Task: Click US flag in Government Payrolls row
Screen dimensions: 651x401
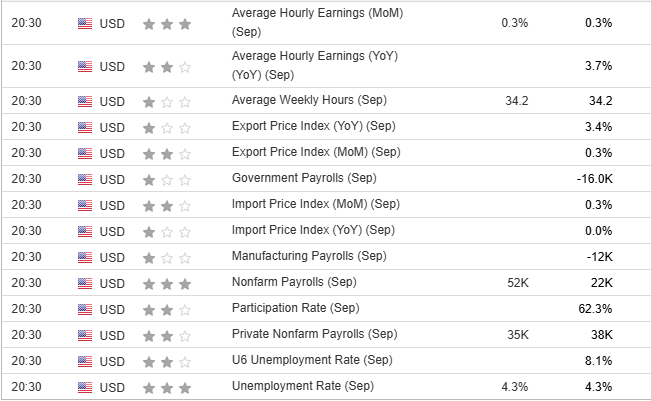Action: coord(84,178)
